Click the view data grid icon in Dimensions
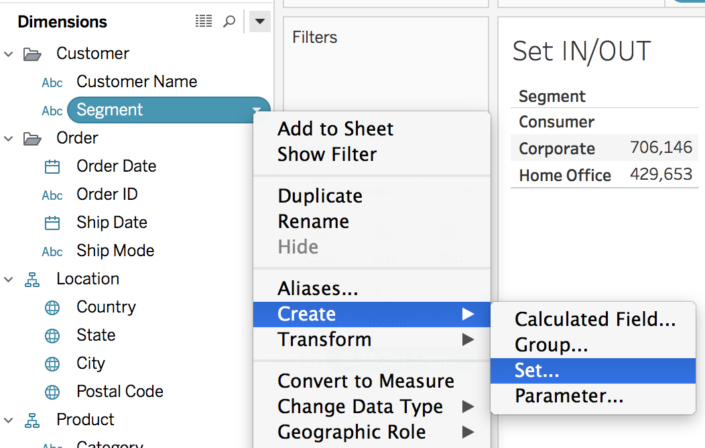Screen dimensions: 705x448 pos(203,21)
